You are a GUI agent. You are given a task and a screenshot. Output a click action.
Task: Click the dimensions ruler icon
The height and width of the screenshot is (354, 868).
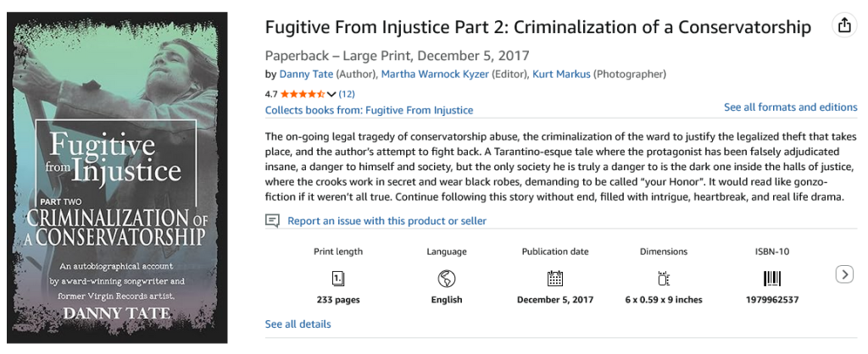coord(664,278)
